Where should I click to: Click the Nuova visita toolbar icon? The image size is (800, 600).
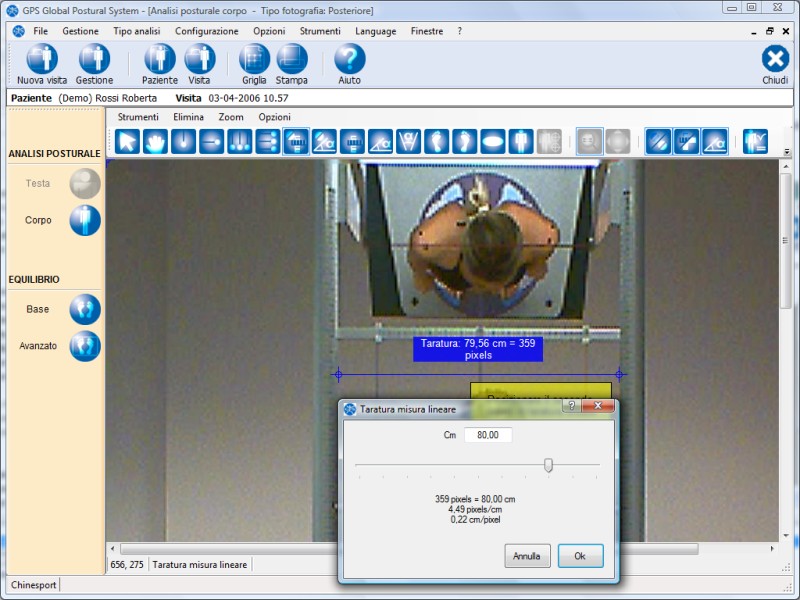[x=41, y=60]
